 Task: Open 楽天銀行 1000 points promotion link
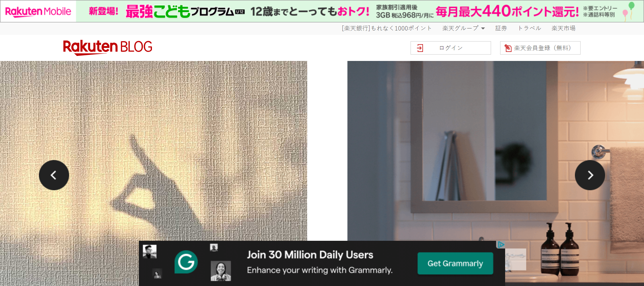387,28
